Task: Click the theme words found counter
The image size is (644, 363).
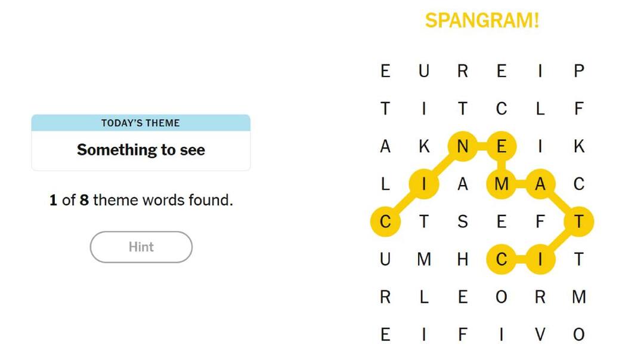Action: [x=141, y=200]
